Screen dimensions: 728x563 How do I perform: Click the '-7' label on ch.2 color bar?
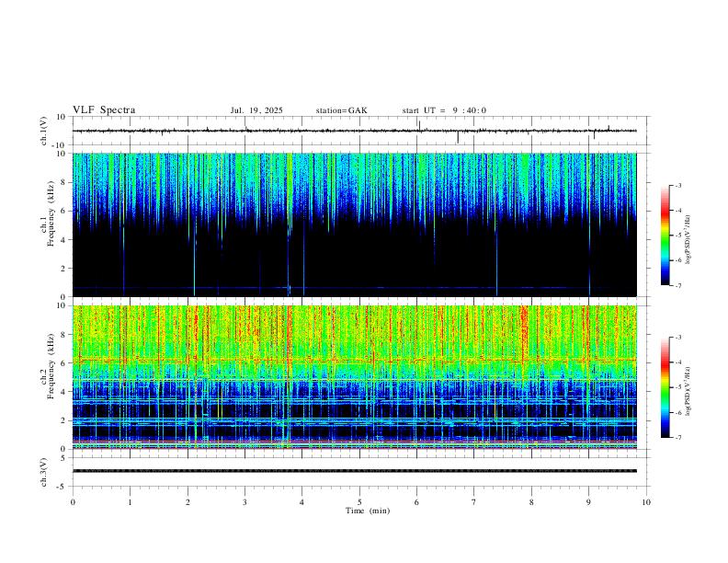coord(678,438)
